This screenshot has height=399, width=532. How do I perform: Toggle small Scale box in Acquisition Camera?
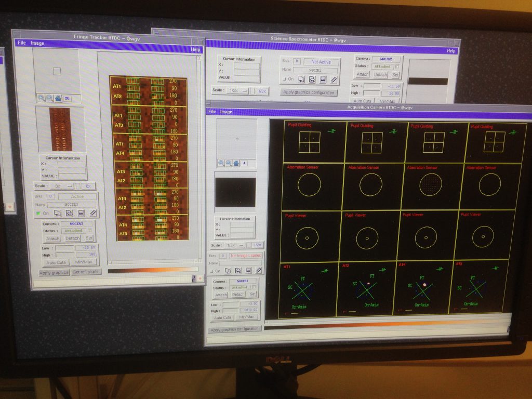[248, 245]
